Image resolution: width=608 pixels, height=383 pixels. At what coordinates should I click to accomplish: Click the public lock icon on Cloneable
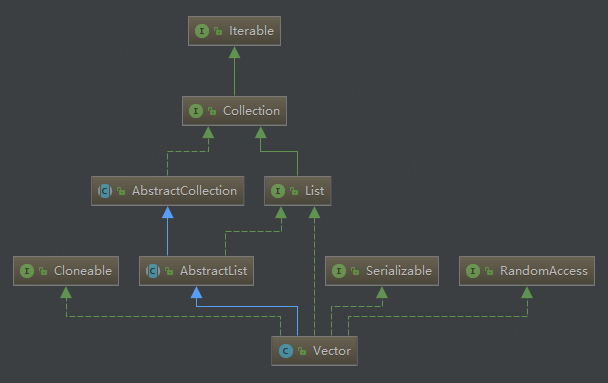43,271
